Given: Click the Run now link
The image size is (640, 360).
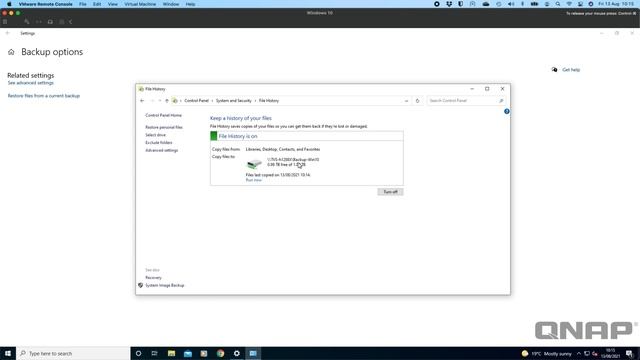Looking at the screenshot, I should pyautogui.click(x=253, y=180).
